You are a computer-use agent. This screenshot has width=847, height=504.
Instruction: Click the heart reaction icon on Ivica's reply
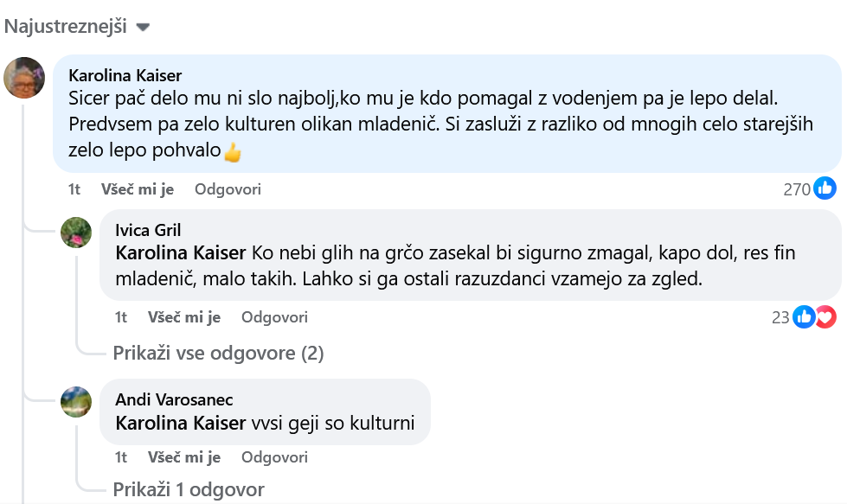click(825, 317)
